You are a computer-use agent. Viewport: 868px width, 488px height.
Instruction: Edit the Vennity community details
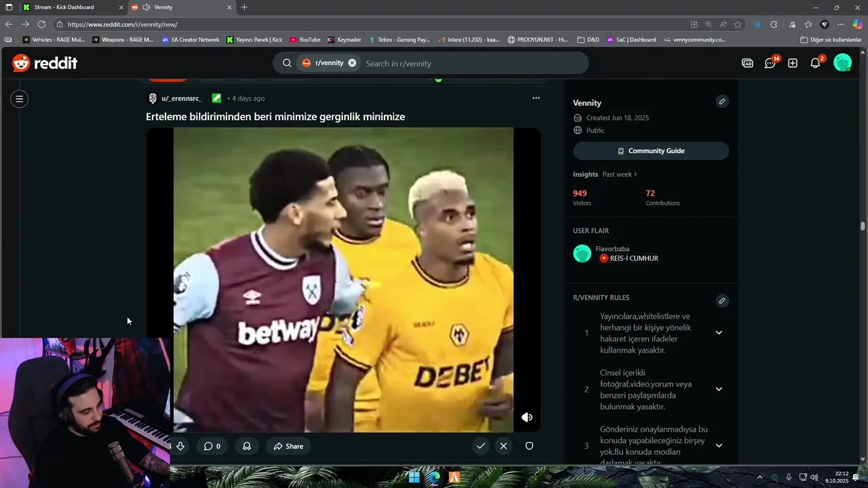tap(722, 102)
